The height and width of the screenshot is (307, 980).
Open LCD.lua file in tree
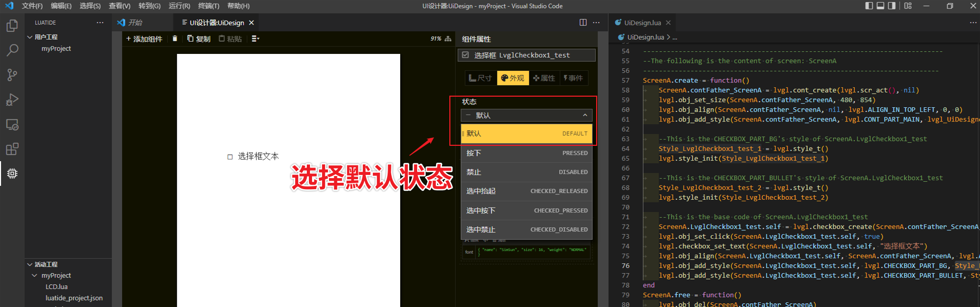[x=56, y=287]
